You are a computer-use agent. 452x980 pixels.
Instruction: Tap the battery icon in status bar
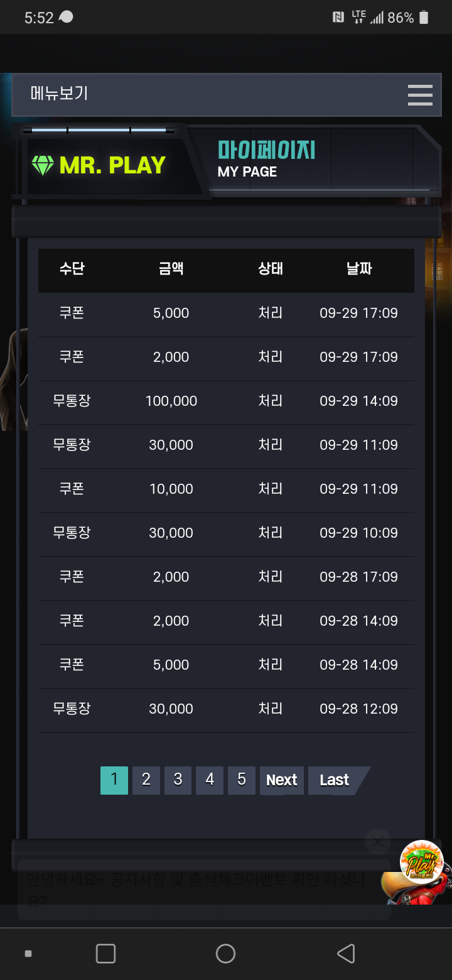(x=424, y=18)
